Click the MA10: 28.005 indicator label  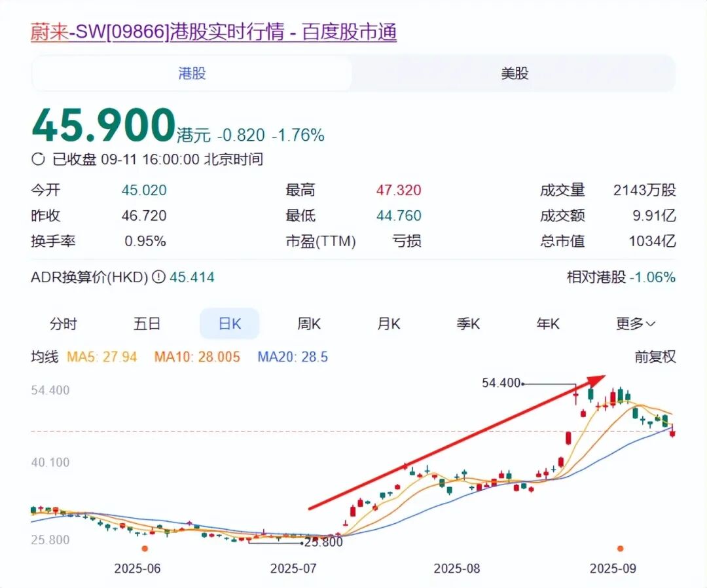tap(197, 357)
